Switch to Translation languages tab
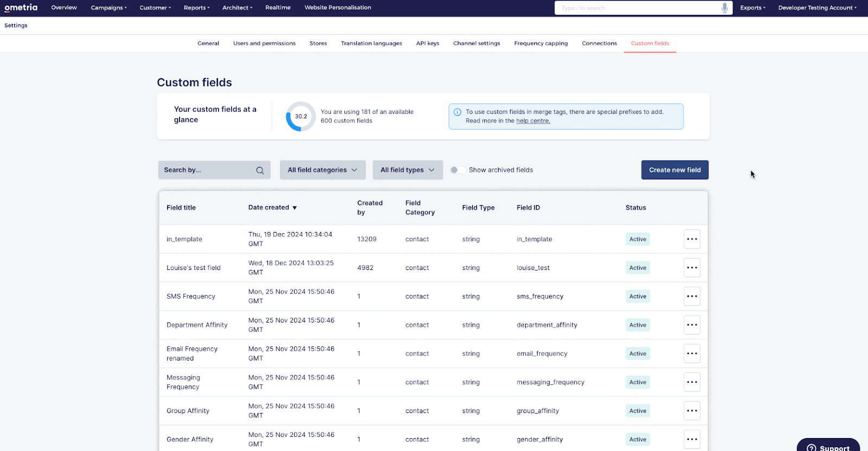 (x=372, y=43)
